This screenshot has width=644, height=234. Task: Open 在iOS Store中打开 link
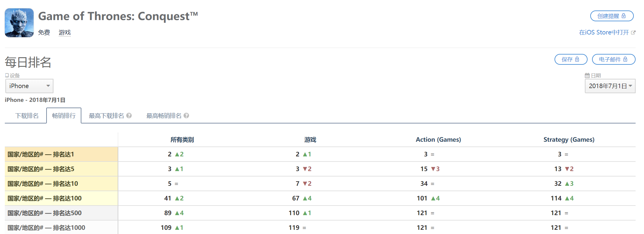pyautogui.click(x=604, y=32)
